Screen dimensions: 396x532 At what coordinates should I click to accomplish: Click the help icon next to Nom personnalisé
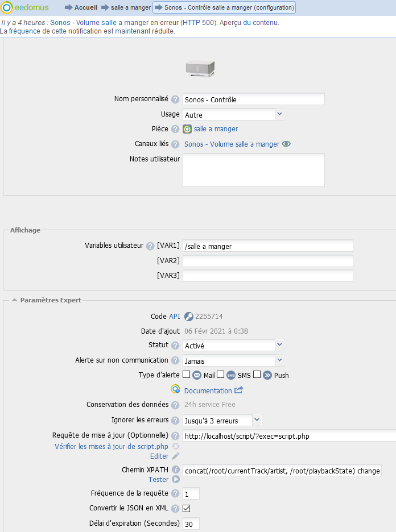pos(175,99)
